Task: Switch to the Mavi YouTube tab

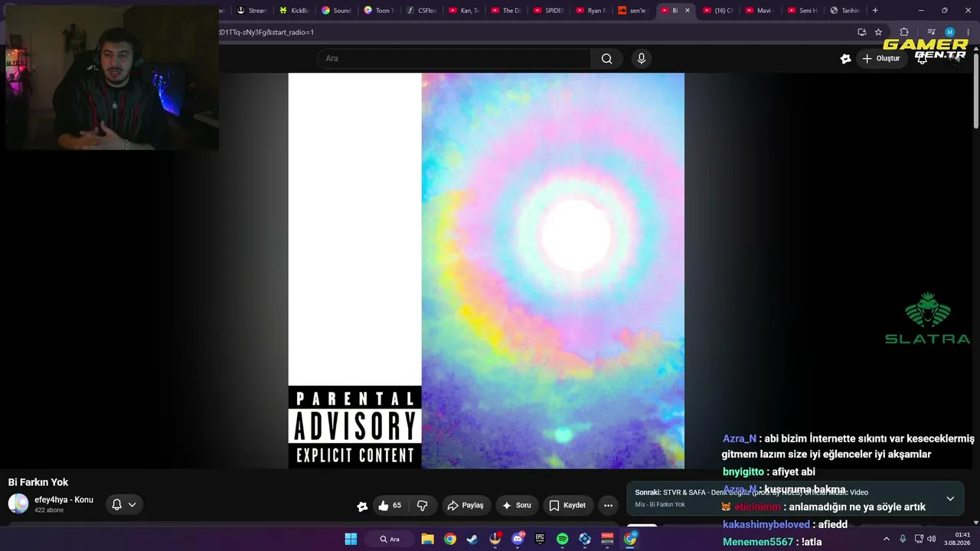Action: [x=759, y=11]
